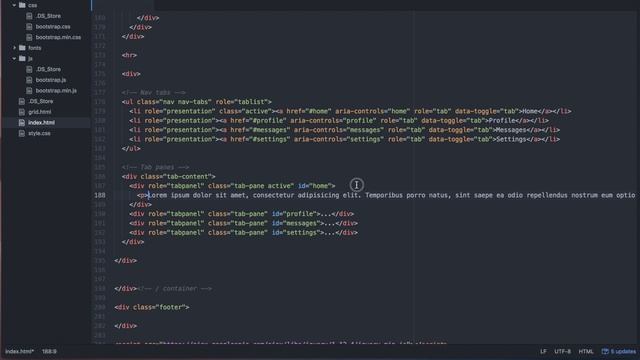
Task: Click the bootstrap.css file icon
Action: click(x=29, y=27)
